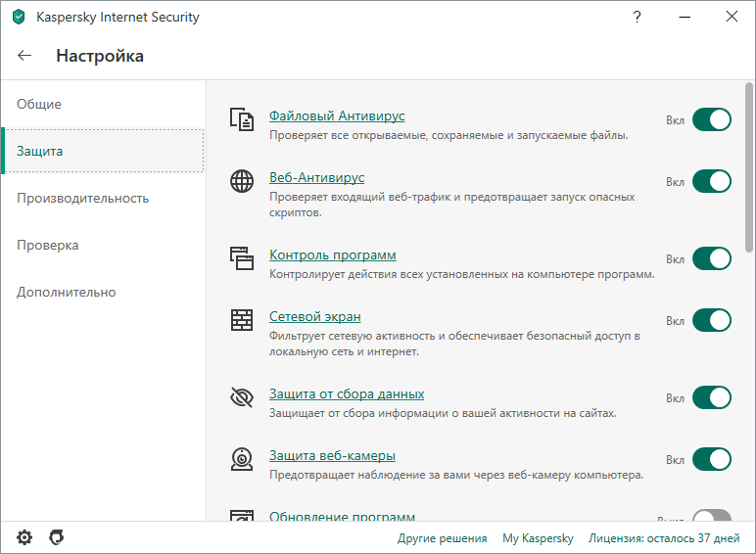Open Обновление программ link
The image size is (756, 554).
pyautogui.click(x=342, y=516)
